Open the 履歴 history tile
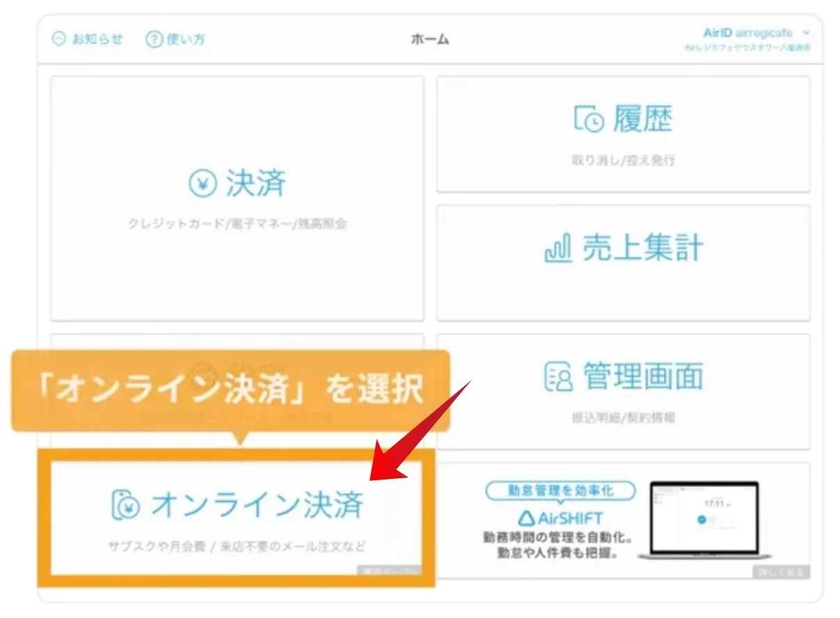 click(x=624, y=134)
